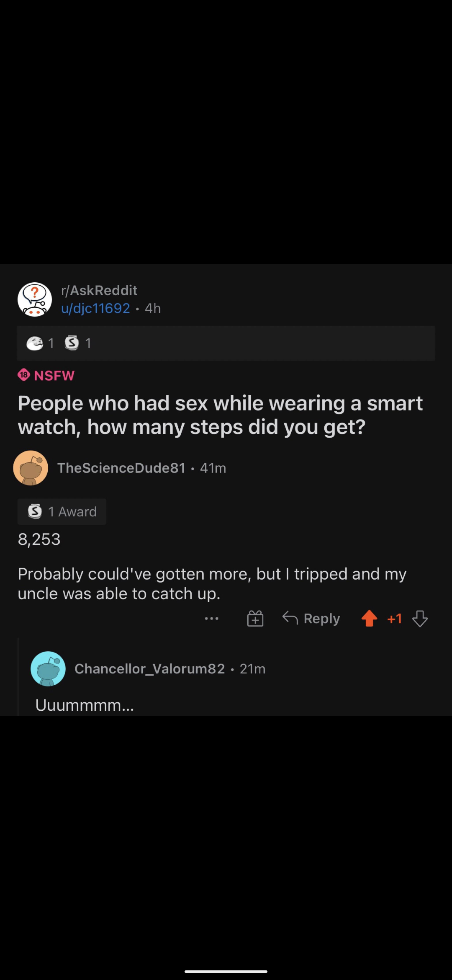Tap Chancellor_Valorum82's avatar
Viewport: 452px width, 980px height.
coord(48,669)
